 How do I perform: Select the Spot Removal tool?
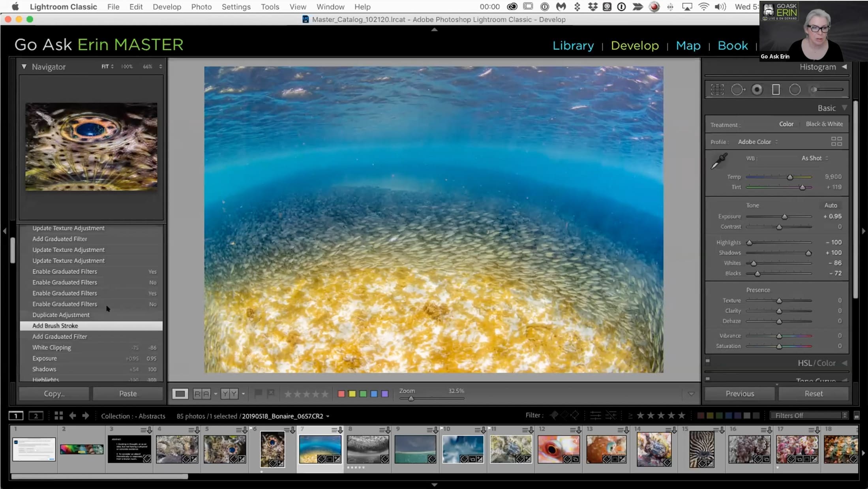point(737,90)
